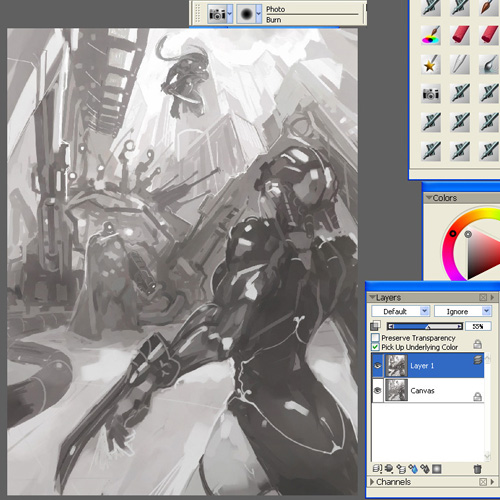Viewport: 500px width, 500px height.
Task: Click the new watercolor layer droplet icon
Action: tap(413, 469)
